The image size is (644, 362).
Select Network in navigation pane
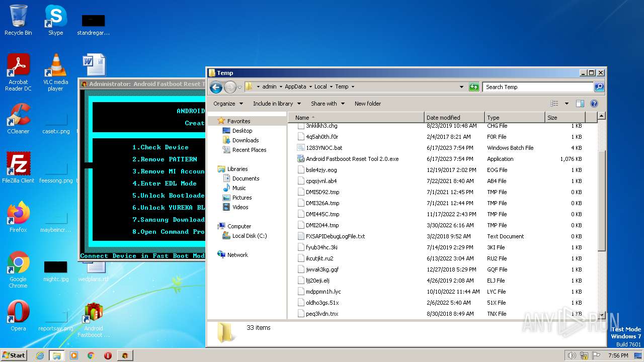237,255
